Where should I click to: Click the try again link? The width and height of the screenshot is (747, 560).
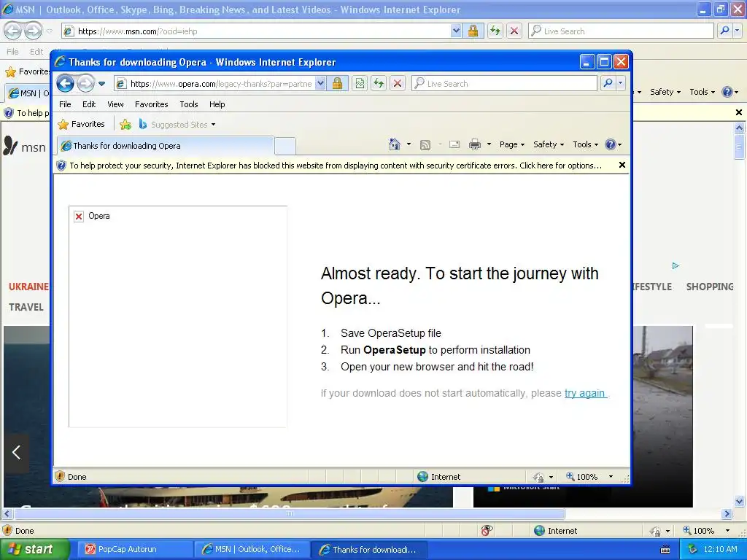[x=586, y=393]
